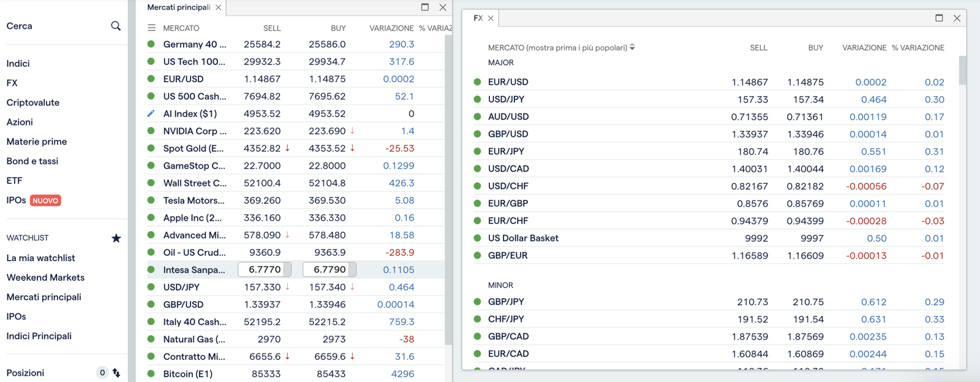The image size is (980, 382).
Task: Click Intesa Sanpaolo buy price 6.7790
Action: pyautogui.click(x=330, y=269)
